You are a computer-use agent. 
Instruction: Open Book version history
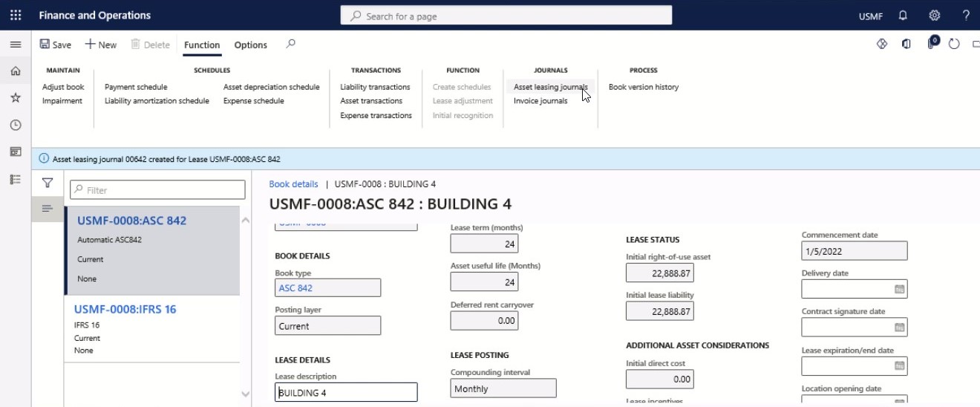coord(644,87)
